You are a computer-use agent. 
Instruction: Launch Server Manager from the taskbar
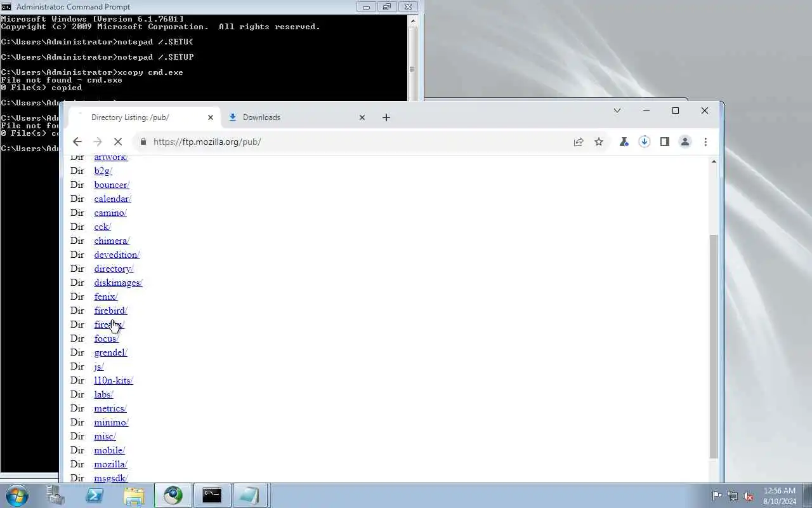(x=56, y=495)
